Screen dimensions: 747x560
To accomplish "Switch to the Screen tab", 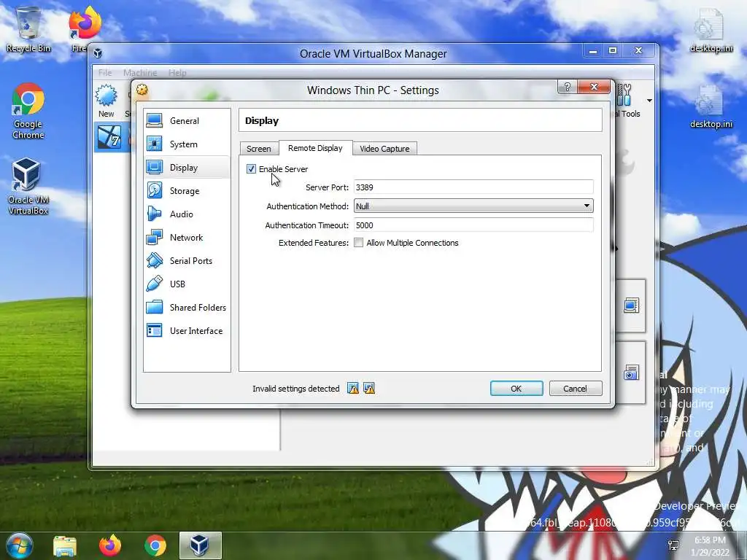I will click(x=259, y=149).
